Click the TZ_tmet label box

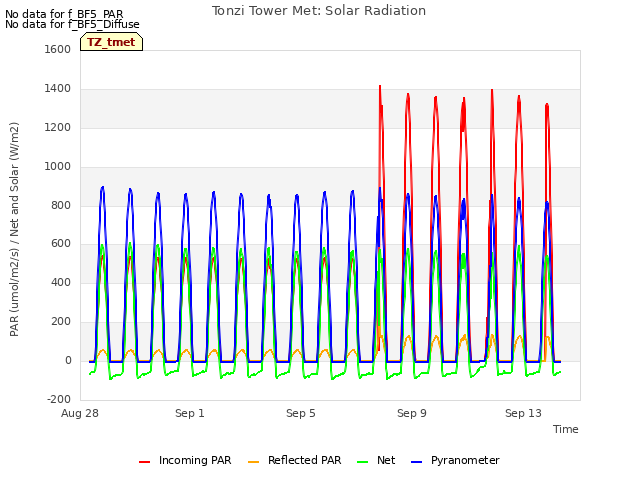(111, 42)
